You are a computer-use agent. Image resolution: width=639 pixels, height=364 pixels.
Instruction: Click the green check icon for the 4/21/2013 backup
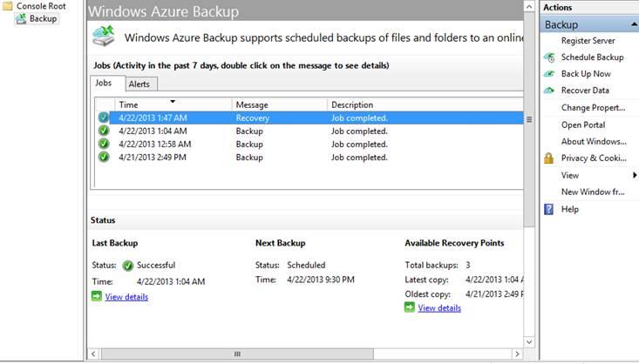104,157
